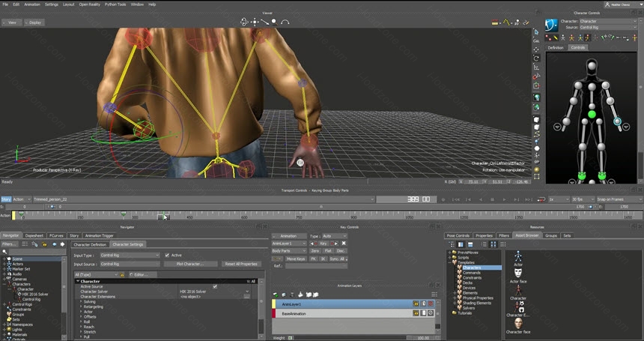Click the lock icon on the AnimLayer1 row
Viewport: 644px width, 341px height.
click(x=416, y=304)
